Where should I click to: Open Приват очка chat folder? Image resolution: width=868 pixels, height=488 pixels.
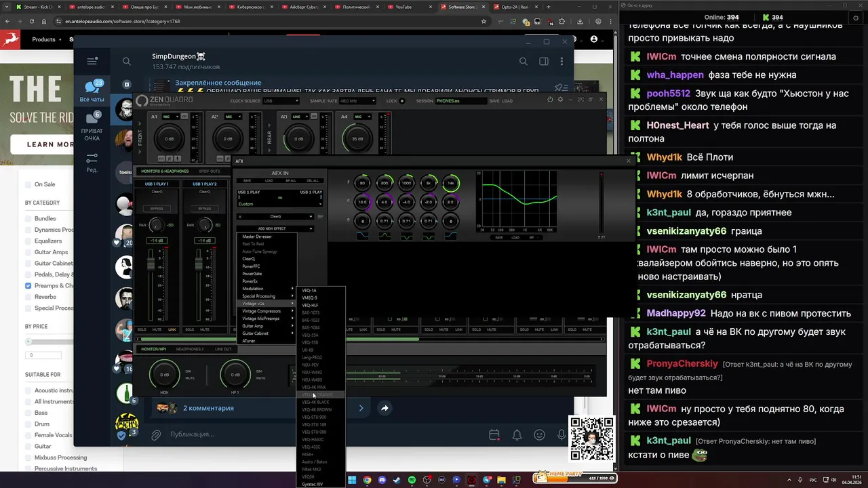[92, 127]
